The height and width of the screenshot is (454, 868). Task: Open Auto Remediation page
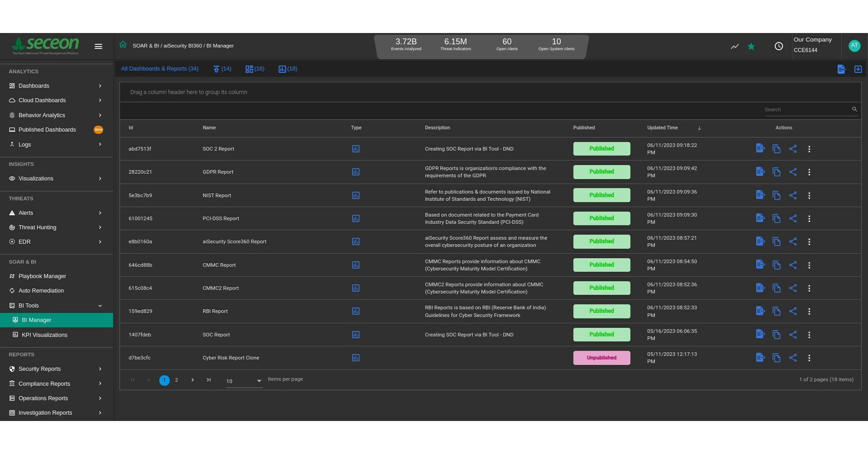coord(57,291)
